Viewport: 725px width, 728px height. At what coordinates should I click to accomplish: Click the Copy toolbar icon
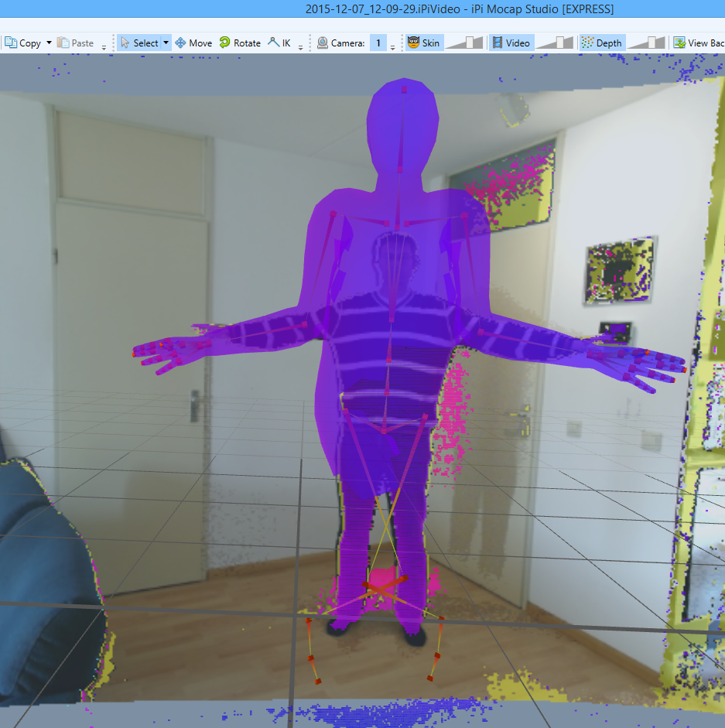click(x=11, y=43)
